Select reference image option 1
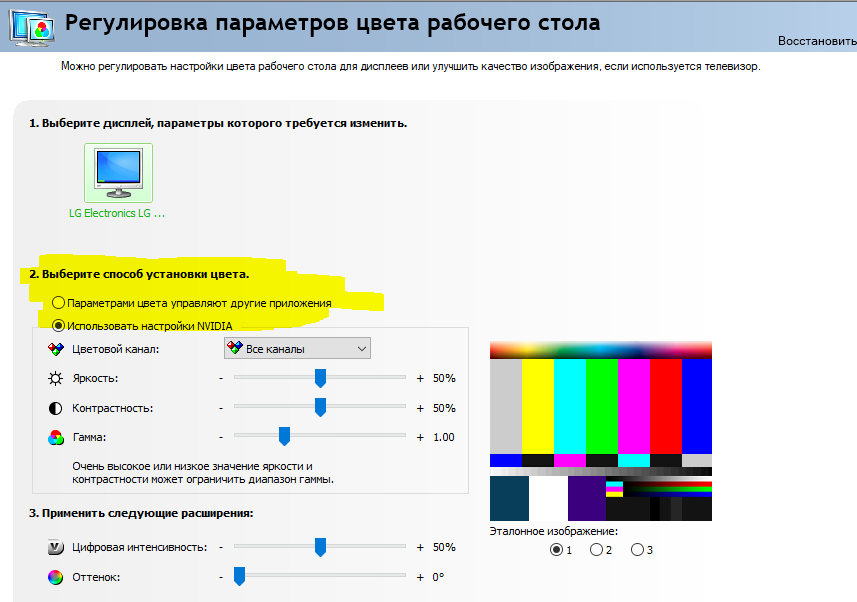Viewport: 857px width, 602px height. [x=556, y=550]
